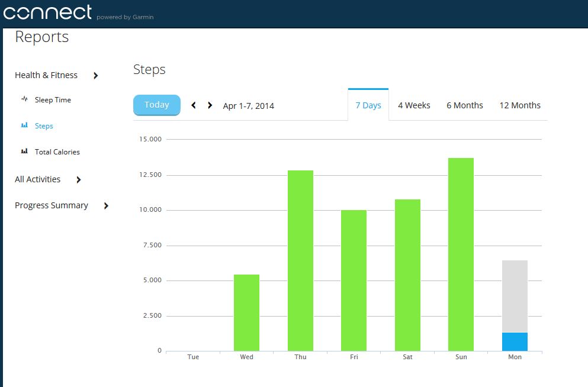Expand the Progress Summary chevron
The image size is (588, 387).
(x=106, y=206)
